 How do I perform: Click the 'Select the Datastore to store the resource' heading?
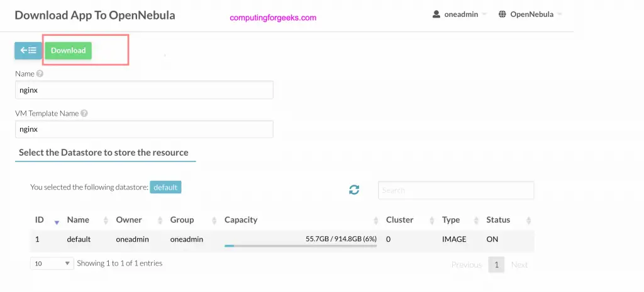pos(104,152)
